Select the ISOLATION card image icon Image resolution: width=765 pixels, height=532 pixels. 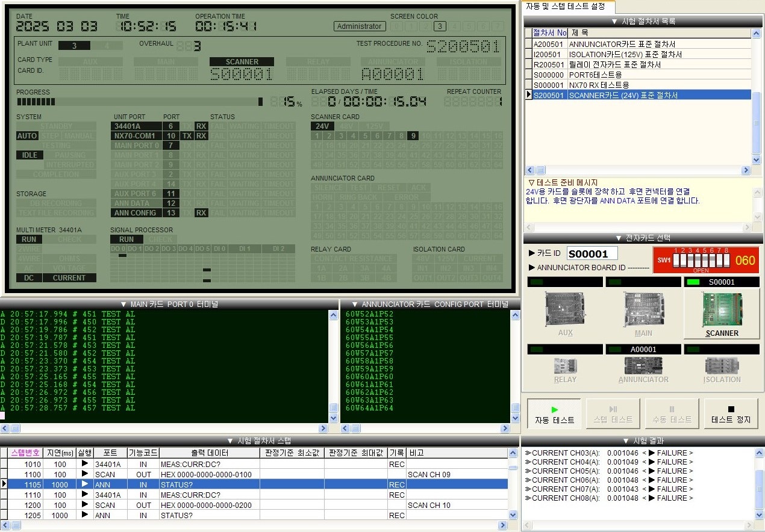[722, 367]
